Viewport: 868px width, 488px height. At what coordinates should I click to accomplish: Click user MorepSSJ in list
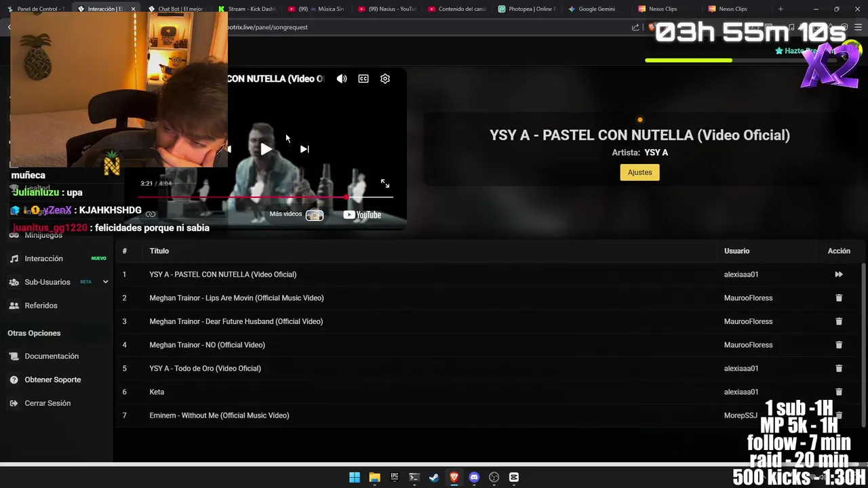point(741,415)
